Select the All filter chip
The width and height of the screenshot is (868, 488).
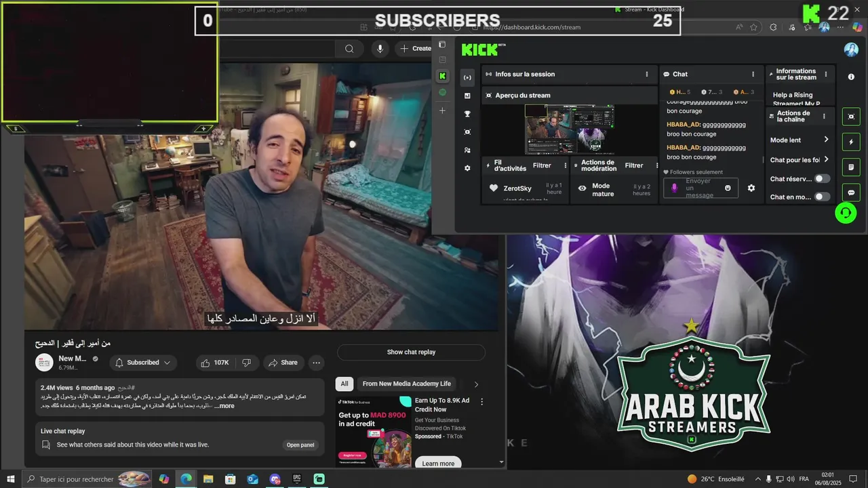pos(344,384)
